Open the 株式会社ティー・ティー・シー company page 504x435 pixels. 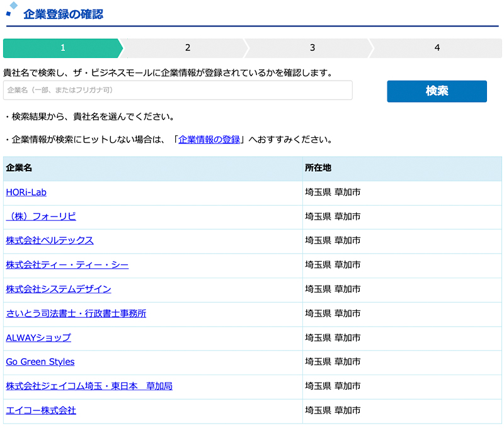click(x=65, y=265)
